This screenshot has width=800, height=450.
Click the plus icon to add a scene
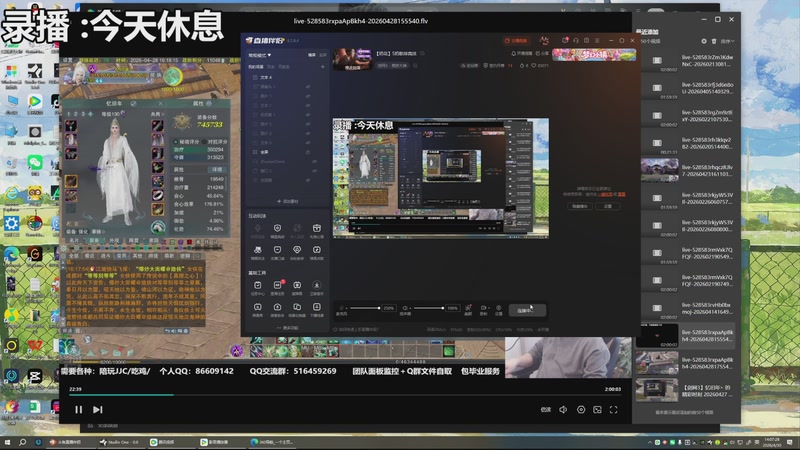tap(322, 67)
